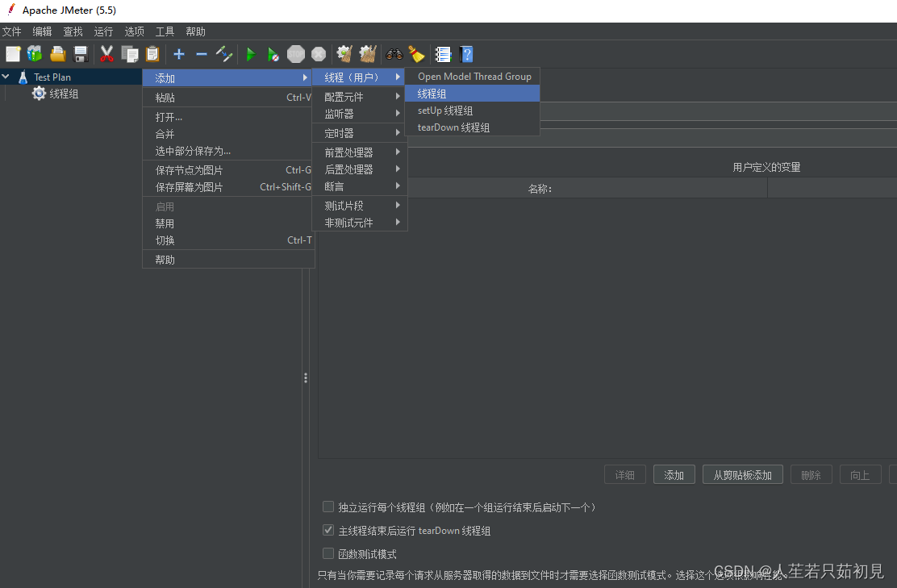Click the Test Plan flask icon in tree
897x588 pixels.
pyautogui.click(x=23, y=77)
